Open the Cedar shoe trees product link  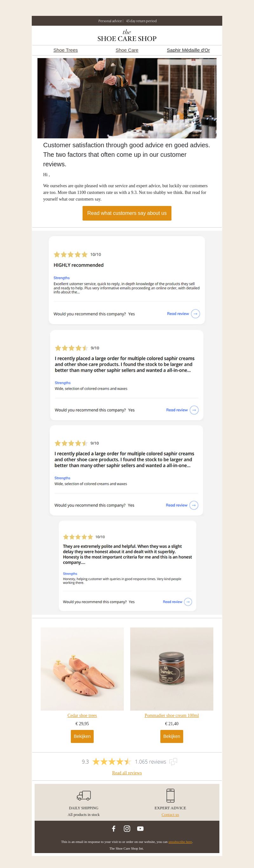coord(82,715)
